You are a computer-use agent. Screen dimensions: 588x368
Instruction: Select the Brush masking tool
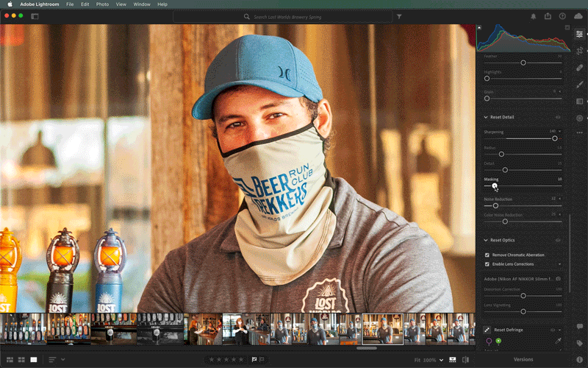click(580, 85)
